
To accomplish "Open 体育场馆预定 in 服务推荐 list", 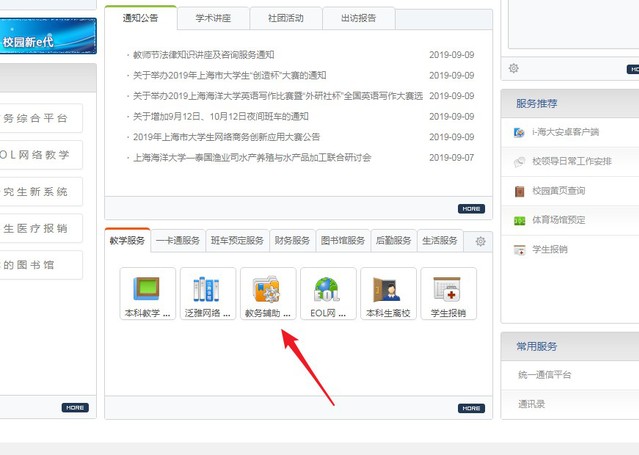I will [x=558, y=220].
